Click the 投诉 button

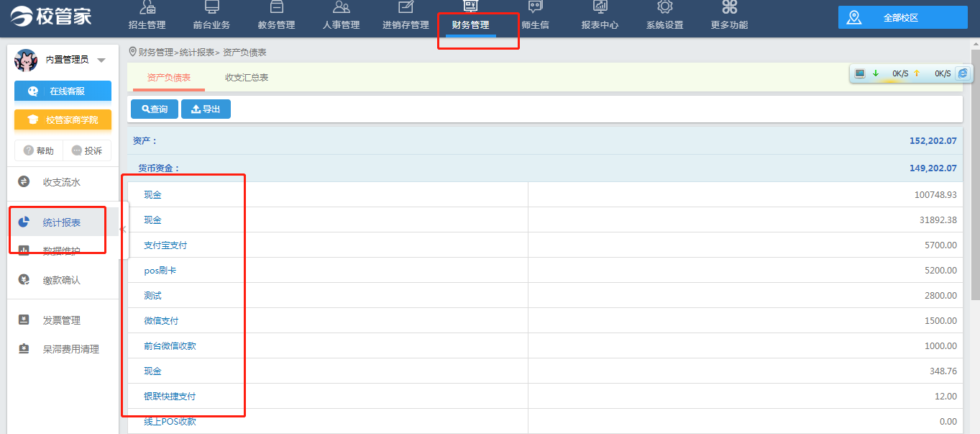87,150
